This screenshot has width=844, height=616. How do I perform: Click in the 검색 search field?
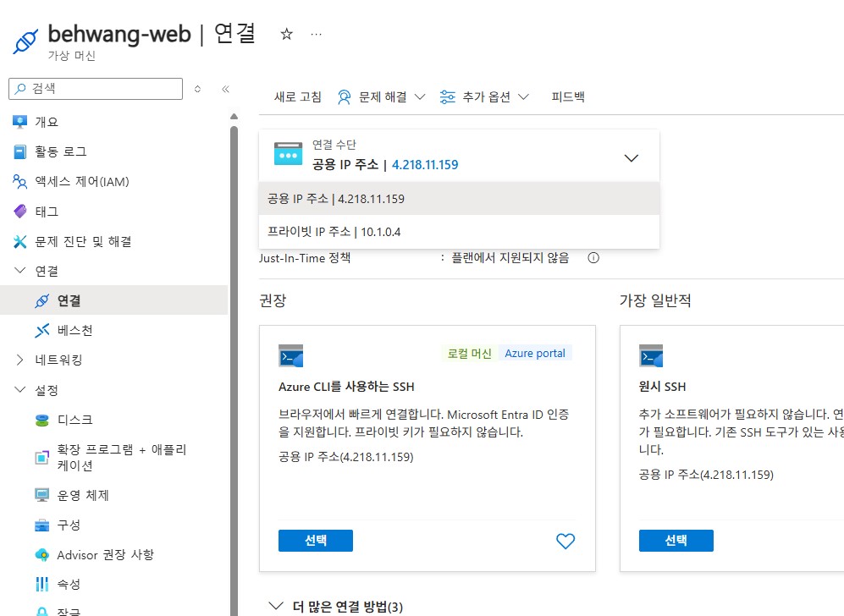[96, 89]
